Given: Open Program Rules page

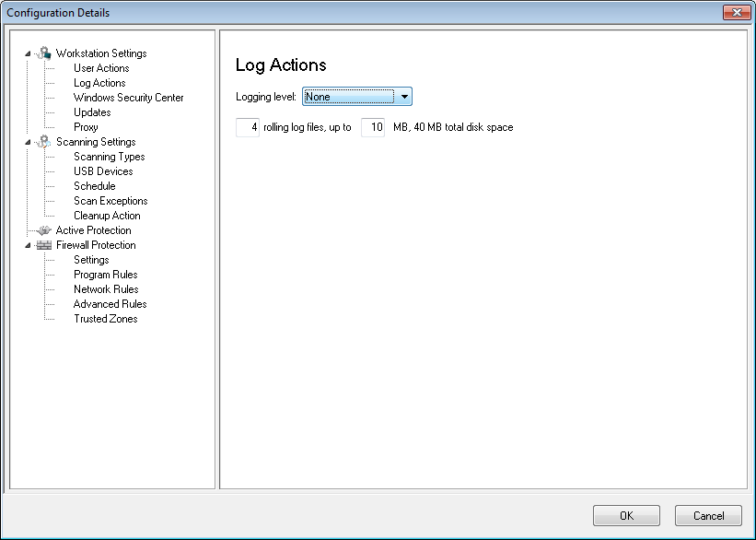Looking at the screenshot, I should click(x=106, y=275).
